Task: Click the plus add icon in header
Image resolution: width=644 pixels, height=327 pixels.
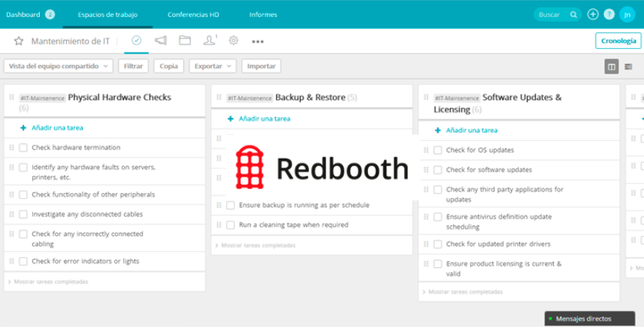Action: point(593,15)
